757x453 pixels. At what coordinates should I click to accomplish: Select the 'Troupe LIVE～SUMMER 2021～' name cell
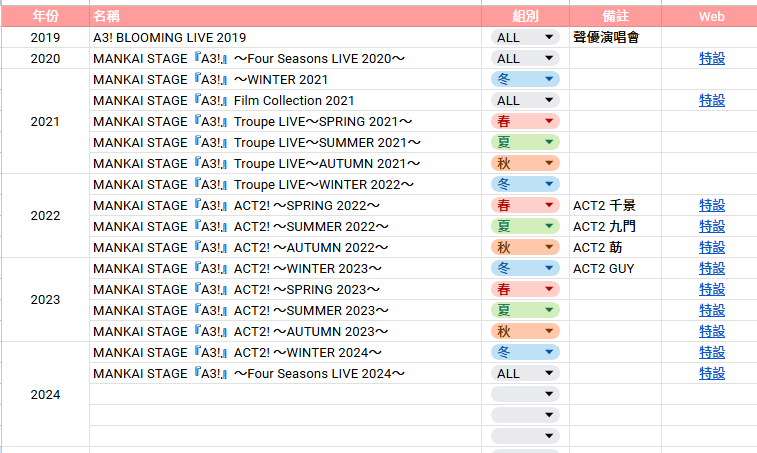click(285, 142)
